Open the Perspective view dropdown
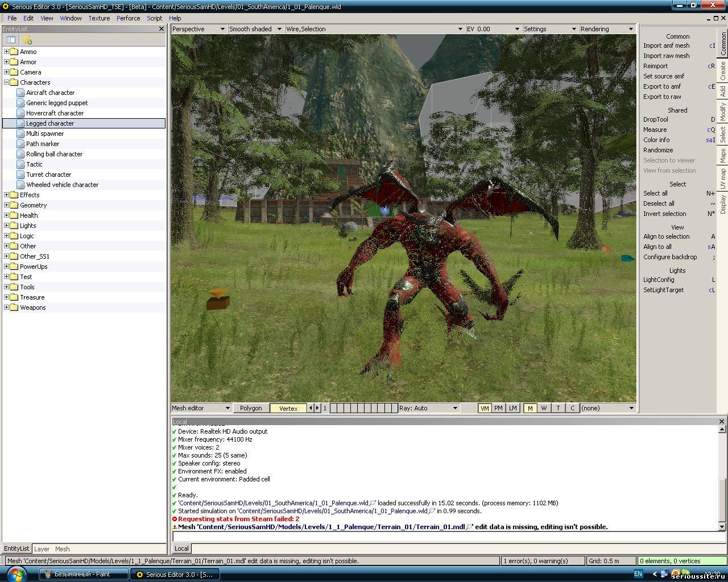Screen dimensions: 728x582 pos(198,29)
